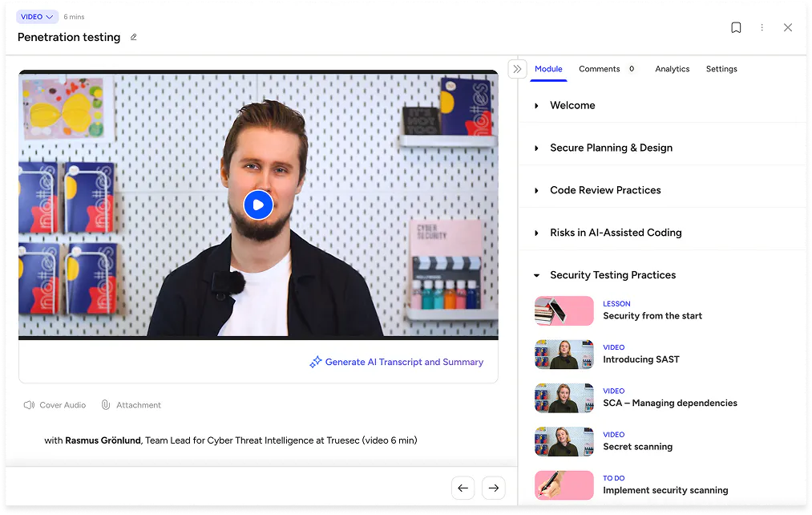Screen dimensions: 812x515
Task: Click Cover Audio option
Action: (55, 405)
